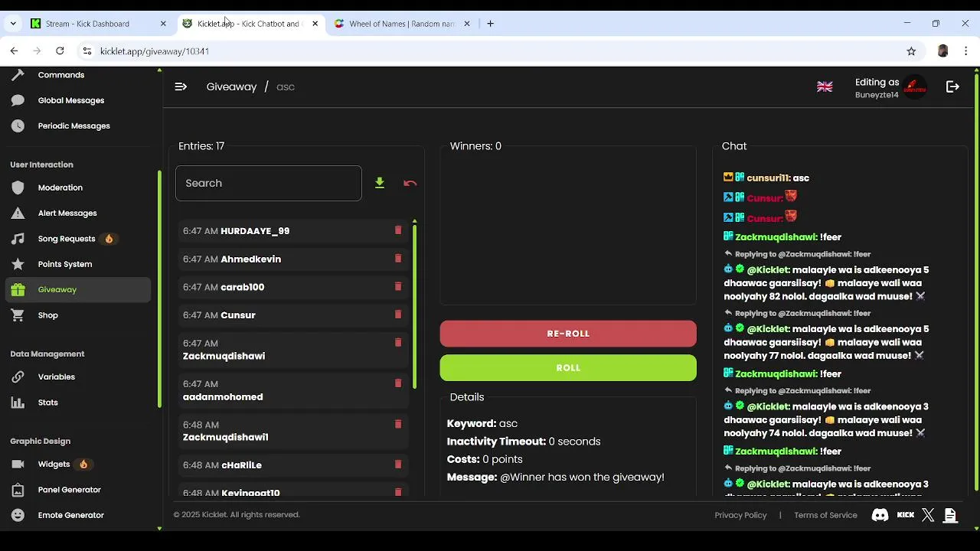980x551 pixels.
Task: Click the Giveaway gift icon
Action: tap(18, 289)
